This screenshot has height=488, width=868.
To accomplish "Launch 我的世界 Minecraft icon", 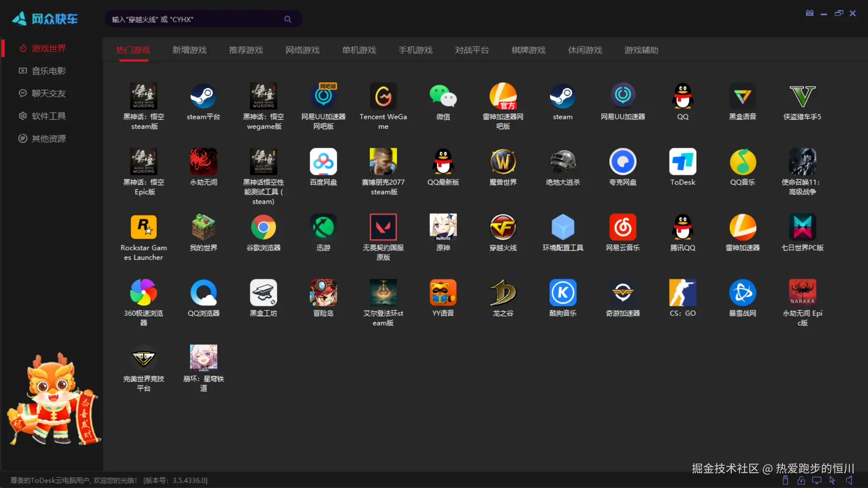I will [203, 227].
